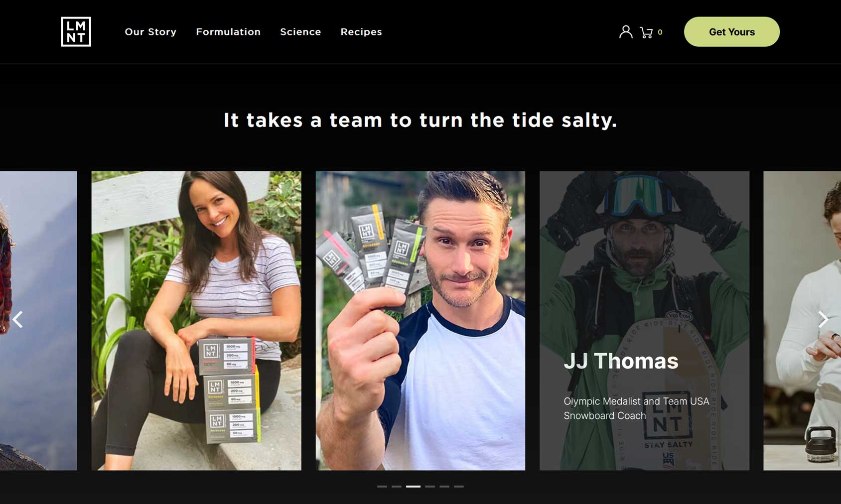Click the Get Yours button
This screenshot has height=504, width=841.
pos(731,32)
